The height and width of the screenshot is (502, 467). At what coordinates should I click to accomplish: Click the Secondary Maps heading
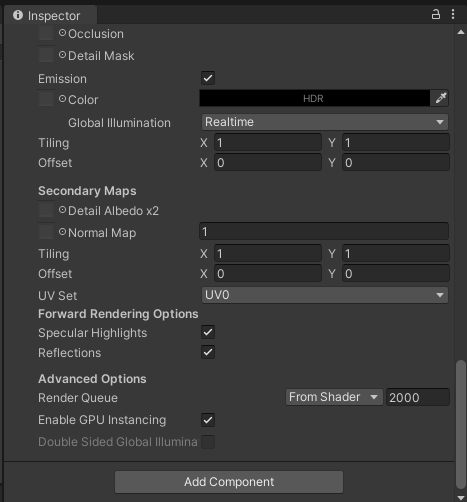(x=87, y=191)
